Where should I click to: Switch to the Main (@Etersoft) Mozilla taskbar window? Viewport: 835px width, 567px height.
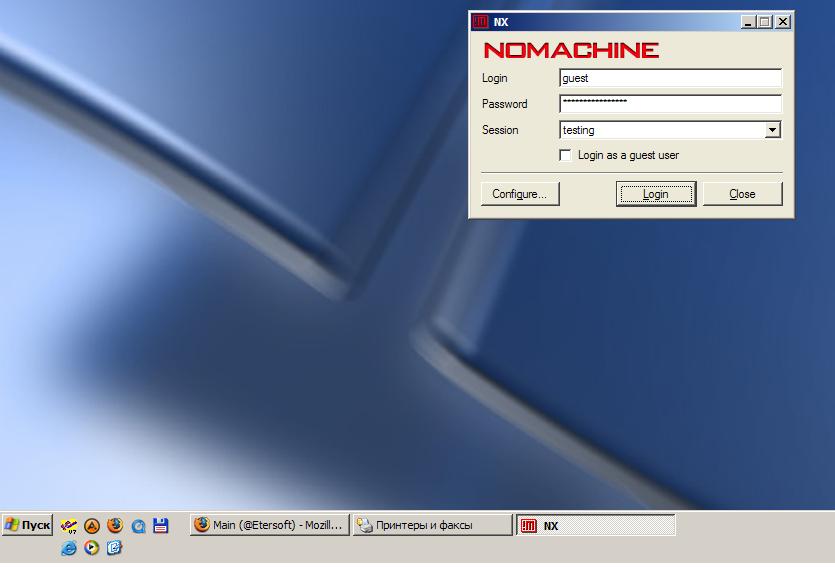click(270, 525)
